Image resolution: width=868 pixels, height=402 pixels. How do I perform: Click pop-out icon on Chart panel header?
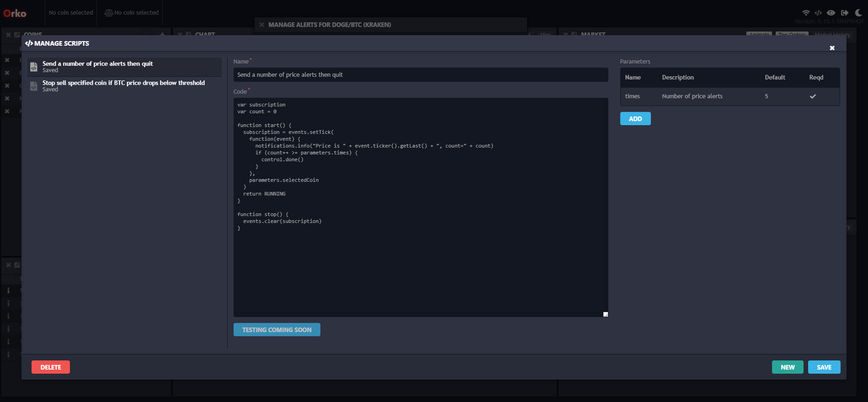(x=188, y=35)
